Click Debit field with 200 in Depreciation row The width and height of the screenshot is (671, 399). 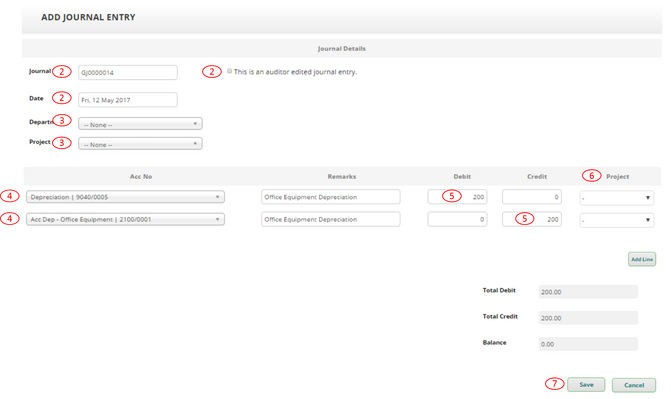pos(457,197)
